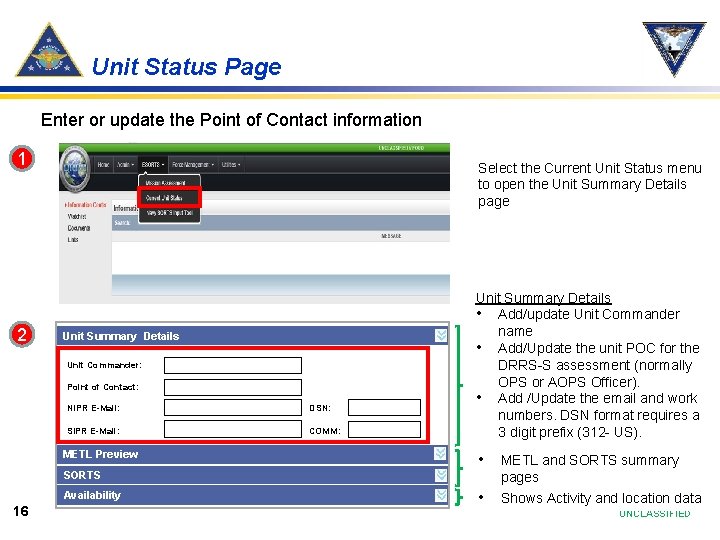Expand the METL Preview section chevron
Screen dimensions: 720x540
pyautogui.click(x=440, y=454)
